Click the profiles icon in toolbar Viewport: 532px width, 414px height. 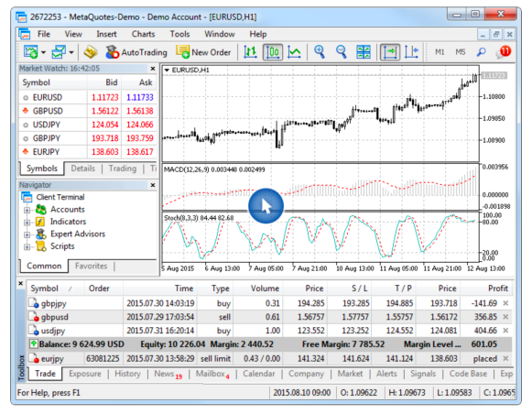[x=59, y=52]
